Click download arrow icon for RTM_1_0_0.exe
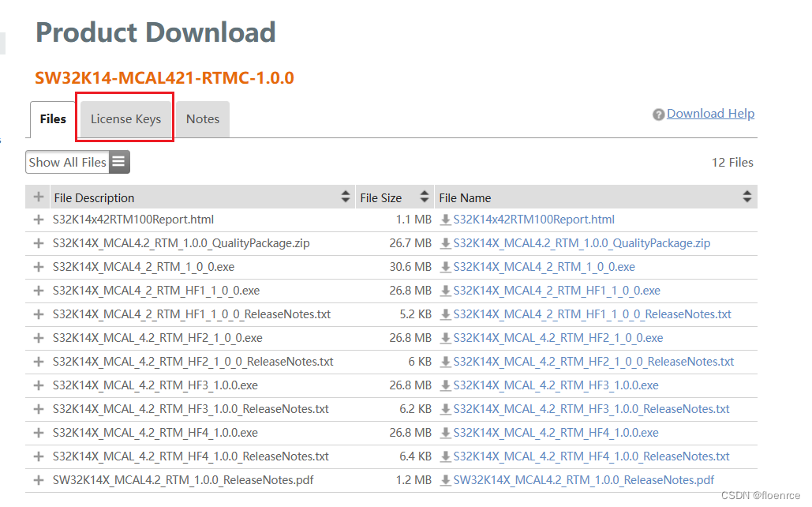This screenshot has width=812, height=507. tap(445, 268)
